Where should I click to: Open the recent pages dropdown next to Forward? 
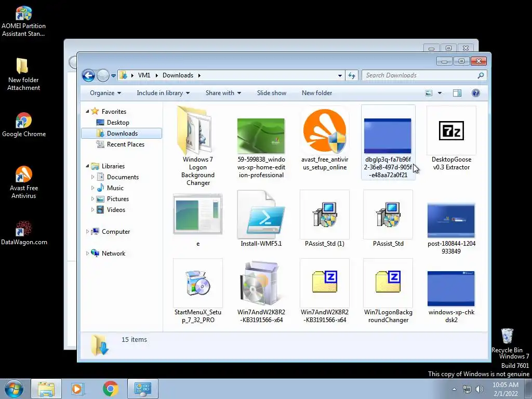point(113,76)
